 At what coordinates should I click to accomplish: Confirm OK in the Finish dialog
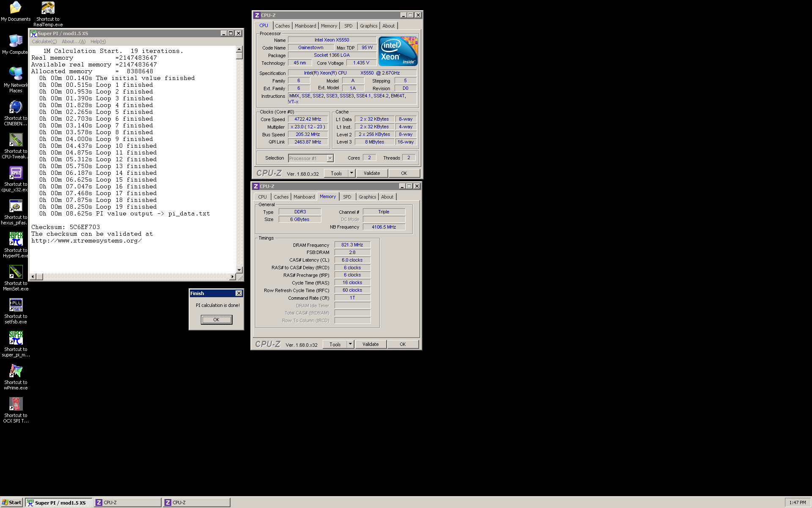216,320
